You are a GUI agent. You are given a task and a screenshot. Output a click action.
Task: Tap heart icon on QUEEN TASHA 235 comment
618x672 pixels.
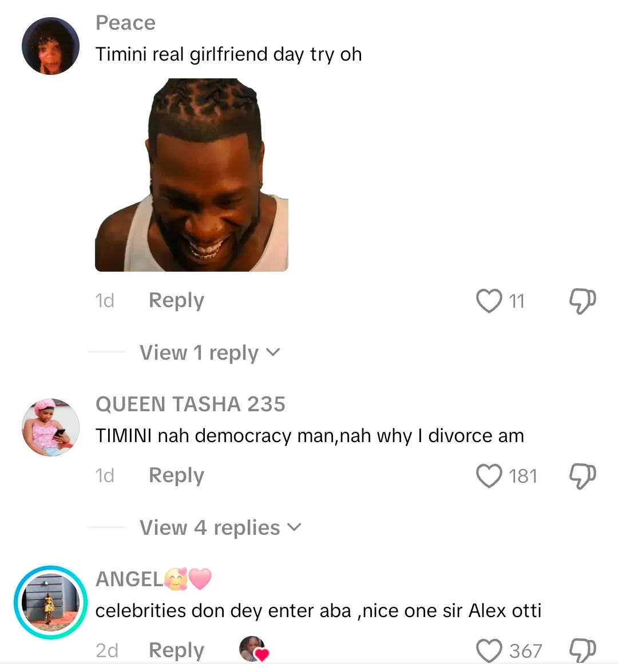click(489, 476)
